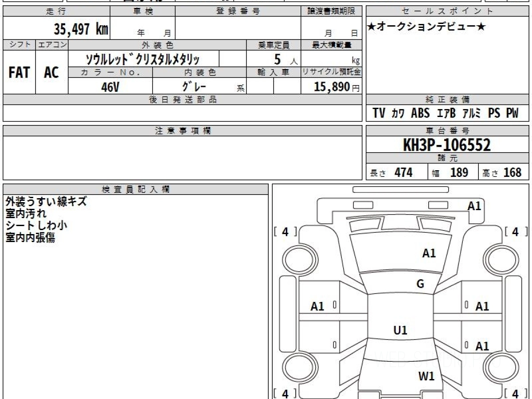Click the PS power steering entry
The image size is (532, 399).
click(x=494, y=113)
